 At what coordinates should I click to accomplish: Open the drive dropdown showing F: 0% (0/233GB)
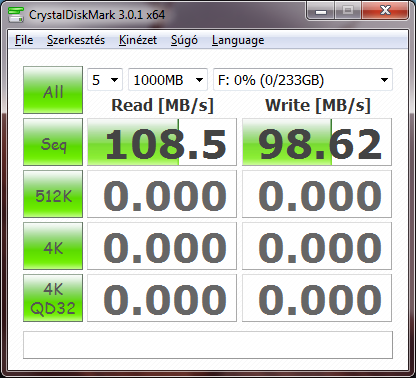[303, 80]
